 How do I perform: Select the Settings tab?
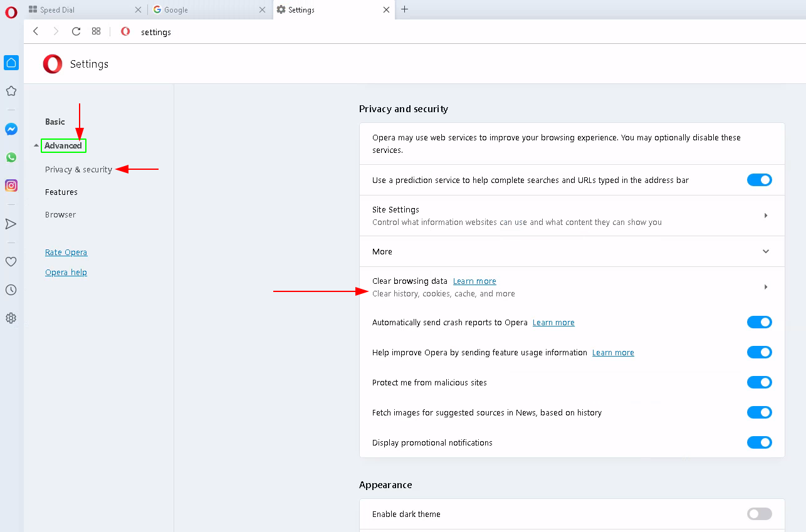[334, 9]
